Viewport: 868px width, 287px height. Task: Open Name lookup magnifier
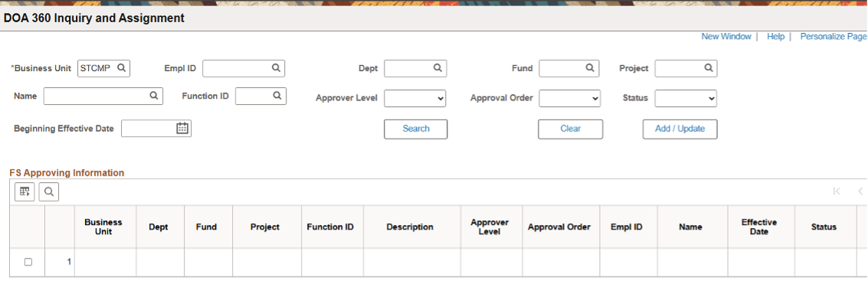tap(154, 96)
